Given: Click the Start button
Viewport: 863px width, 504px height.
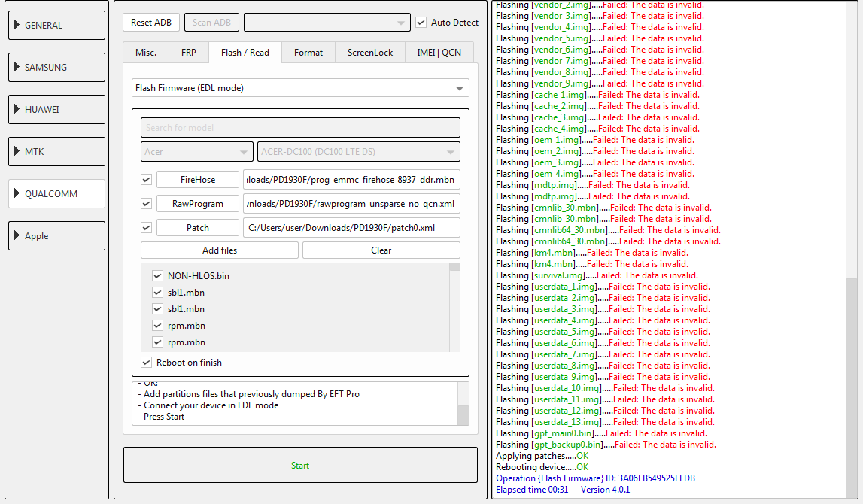Looking at the screenshot, I should tap(300, 466).
